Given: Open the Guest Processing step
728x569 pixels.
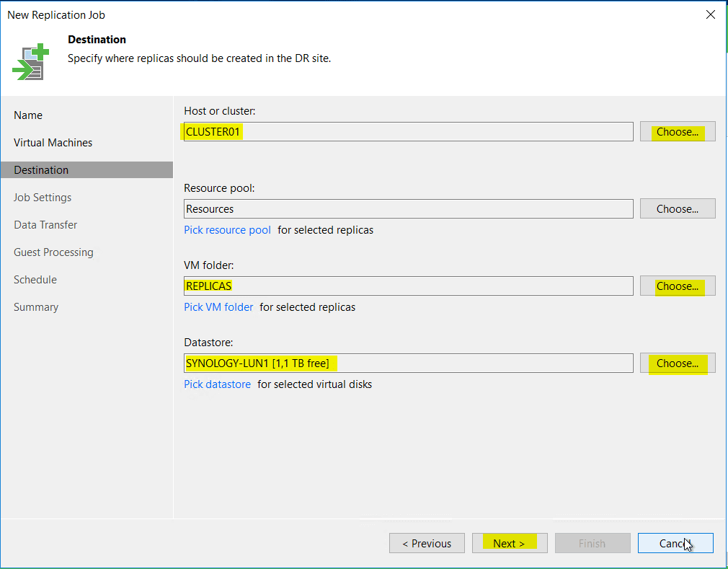Looking at the screenshot, I should click(x=53, y=252).
